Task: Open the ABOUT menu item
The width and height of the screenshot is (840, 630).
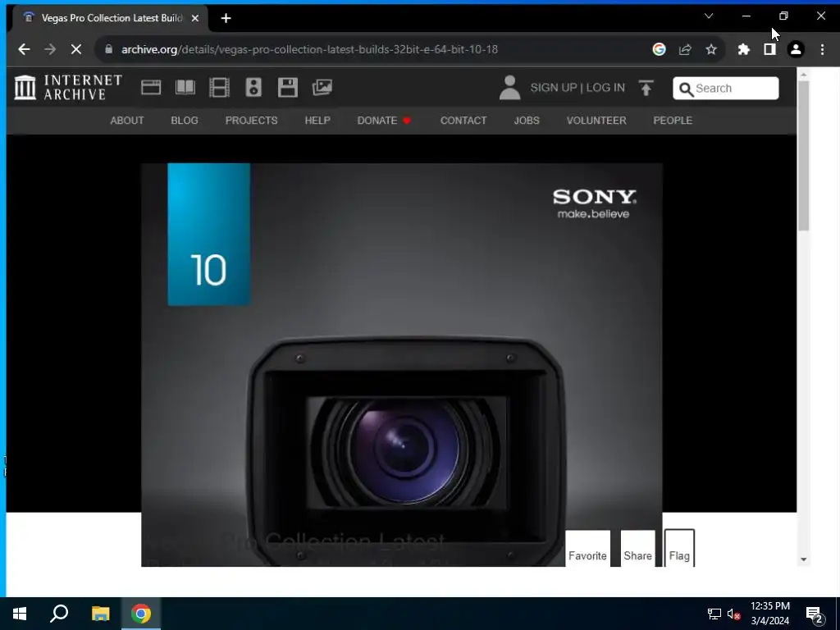Action: pyautogui.click(x=127, y=121)
